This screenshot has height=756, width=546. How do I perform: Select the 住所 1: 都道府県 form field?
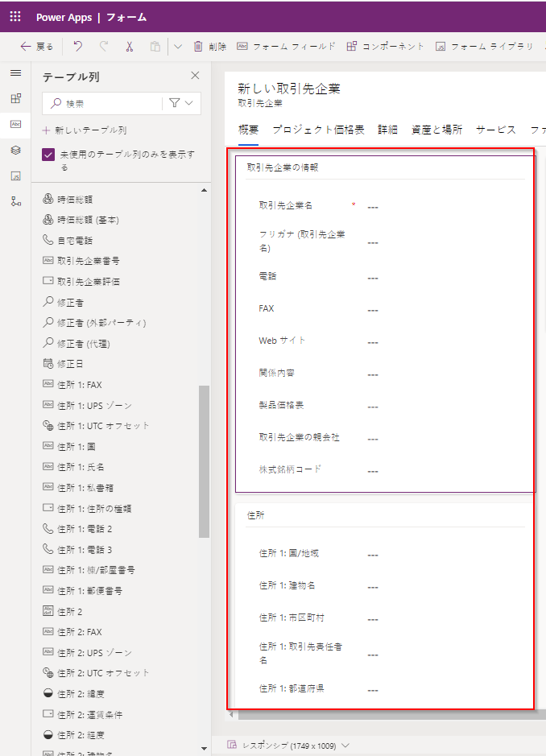(x=384, y=688)
